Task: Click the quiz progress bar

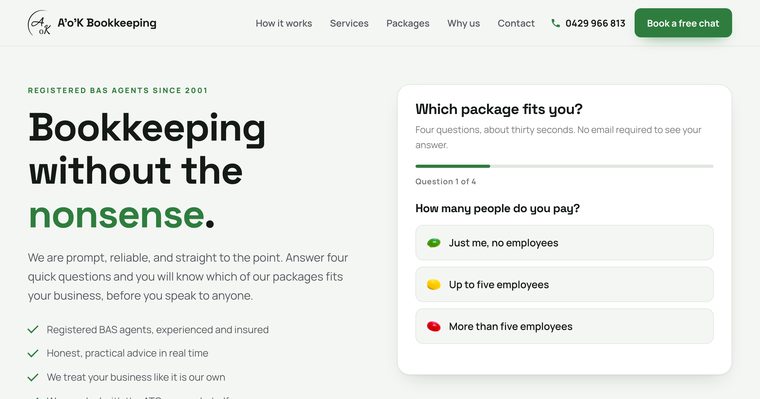Action: click(x=564, y=166)
